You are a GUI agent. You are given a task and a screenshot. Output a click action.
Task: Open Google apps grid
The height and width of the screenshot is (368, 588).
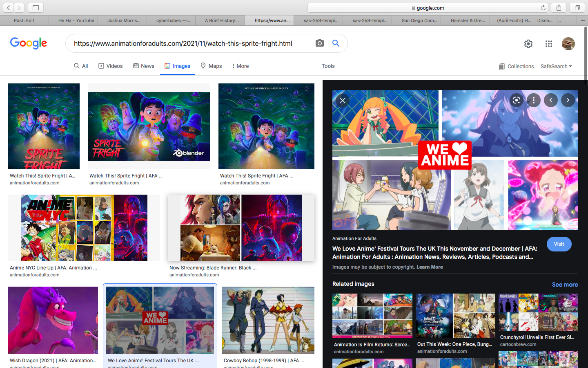coord(549,44)
